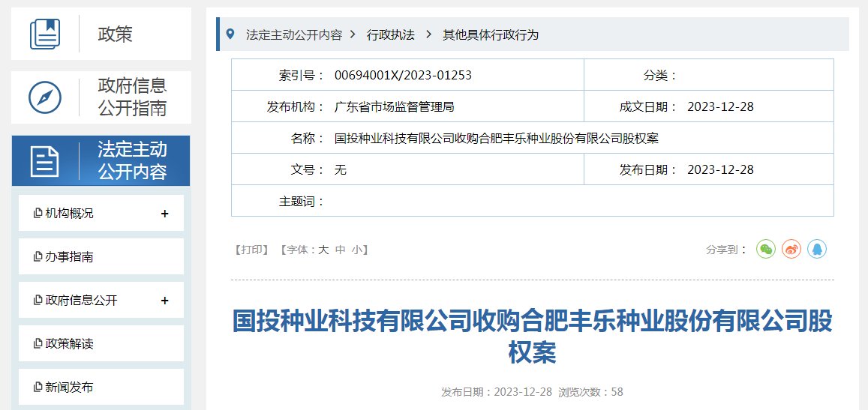Click the large blue article headline

(x=532, y=337)
